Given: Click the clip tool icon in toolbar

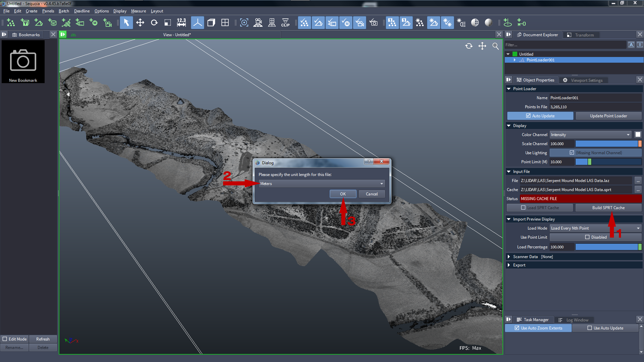Looking at the screenshot, I should pyautogui.click(x=285, y=23).
